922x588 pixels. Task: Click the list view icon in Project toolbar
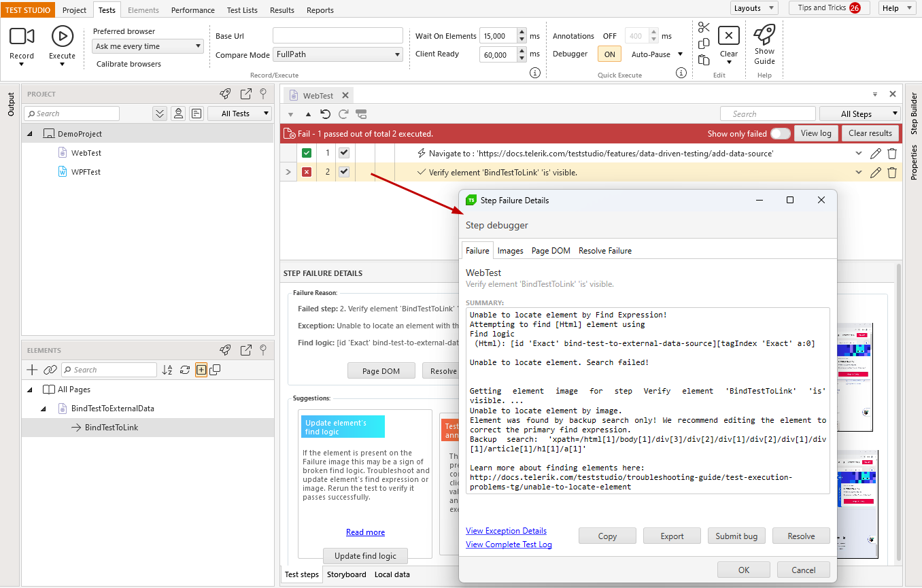[x=196, y=114]
